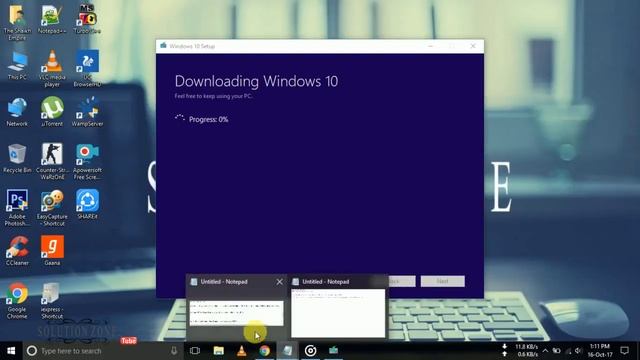Open Apowersoft Free Screen Recorder shortcut
Viewport: 640px width, 360px height.
click(87, 161)
